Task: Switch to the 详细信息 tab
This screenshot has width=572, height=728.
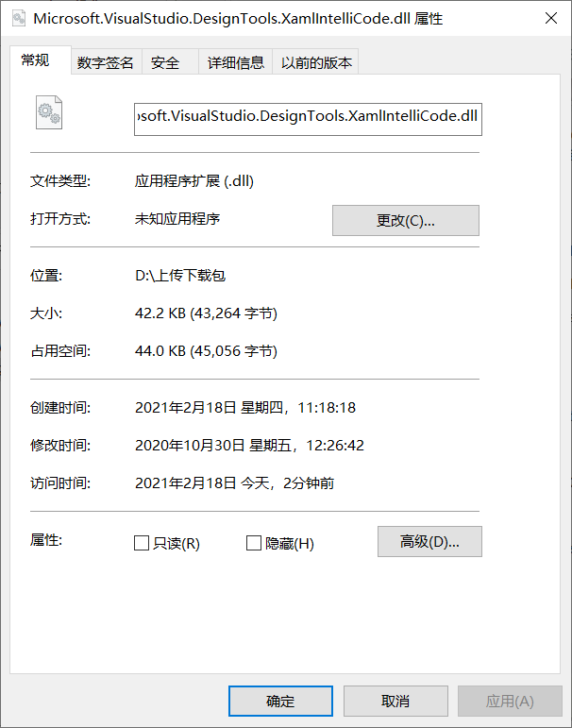Action: (x=235, y=62)
